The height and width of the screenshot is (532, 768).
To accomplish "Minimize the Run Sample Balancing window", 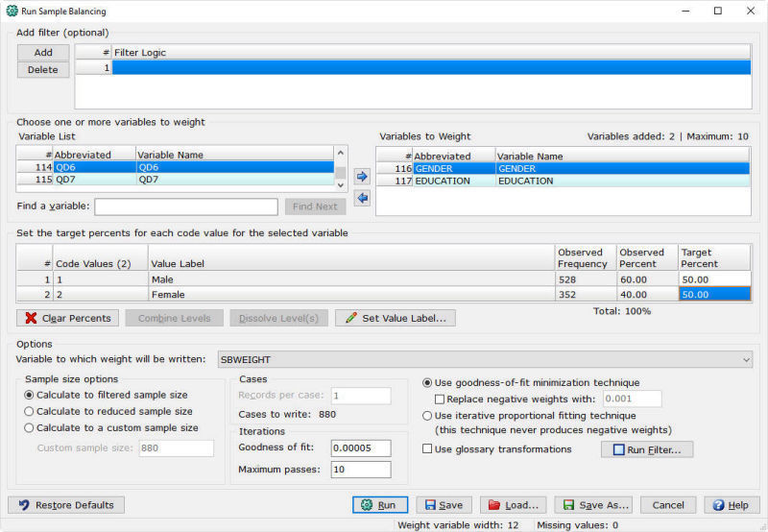I will coord(685,11).
